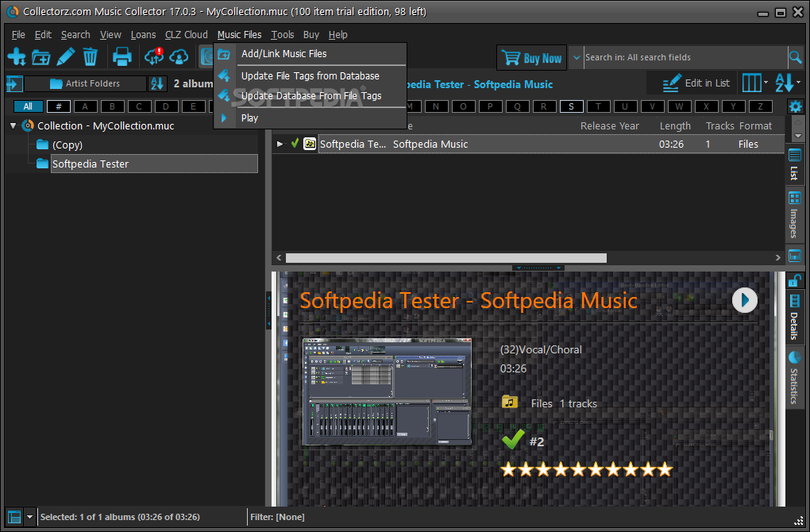Click the scroll left arrow in album list
Viewport: 810px width, 532px height.
[279, 258]
